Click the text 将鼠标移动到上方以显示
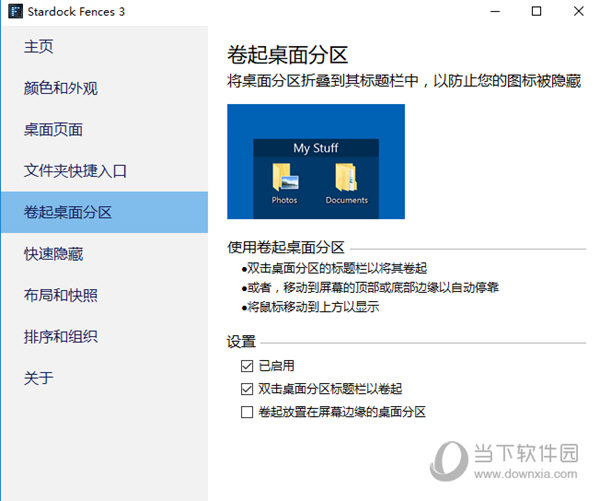600x501 pixels. pyautogui.click(x=313, y=307)
